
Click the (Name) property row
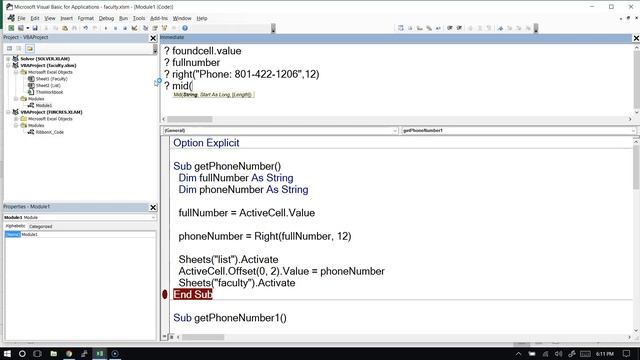point(80,235)
